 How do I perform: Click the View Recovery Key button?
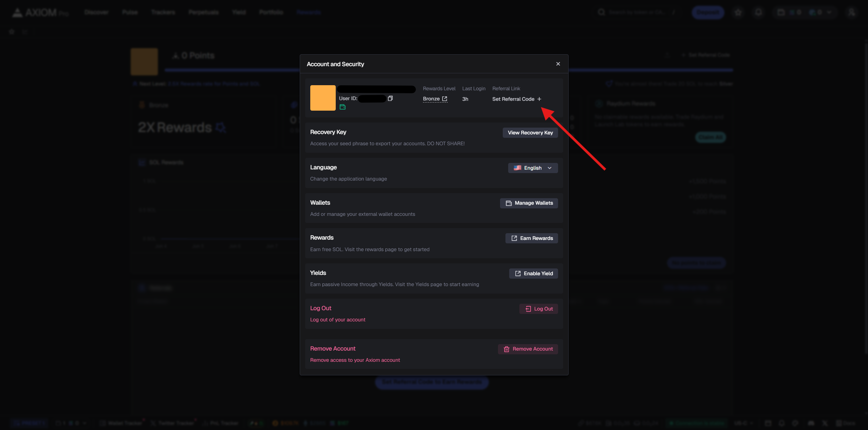[x=530, y=133]
